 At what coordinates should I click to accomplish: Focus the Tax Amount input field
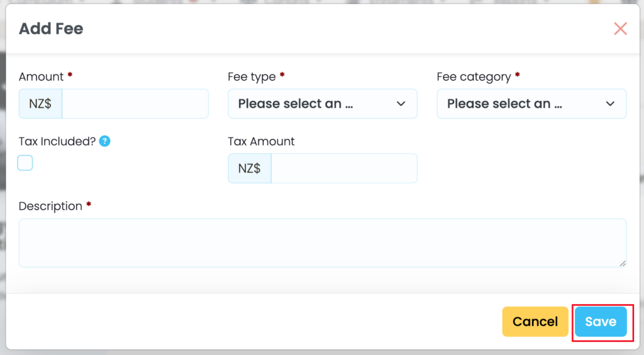pyautogui.click(x=343, y=169)
